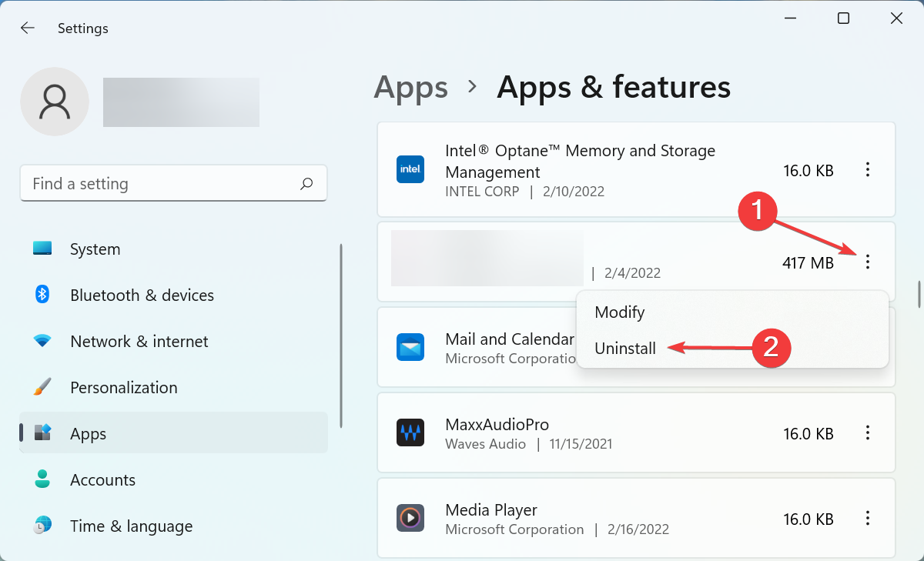This screenshot has height=561, width=924.
Task: Open more options for Media Player
Action: click(x=868, y=518)
